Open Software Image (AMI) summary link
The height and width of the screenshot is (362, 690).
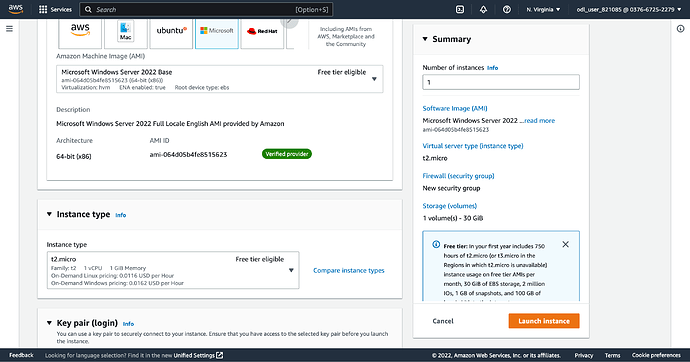click(x=455, y=108)
